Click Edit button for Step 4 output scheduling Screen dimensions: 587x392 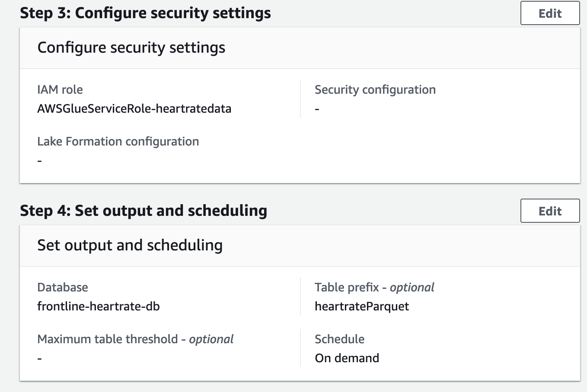tap(550, 211)
